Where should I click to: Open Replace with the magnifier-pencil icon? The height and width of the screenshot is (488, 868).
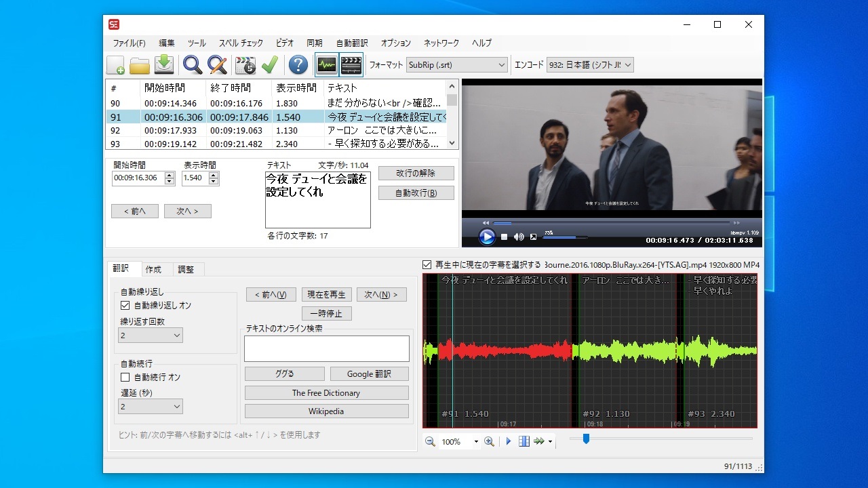click(x=217, y=65)
